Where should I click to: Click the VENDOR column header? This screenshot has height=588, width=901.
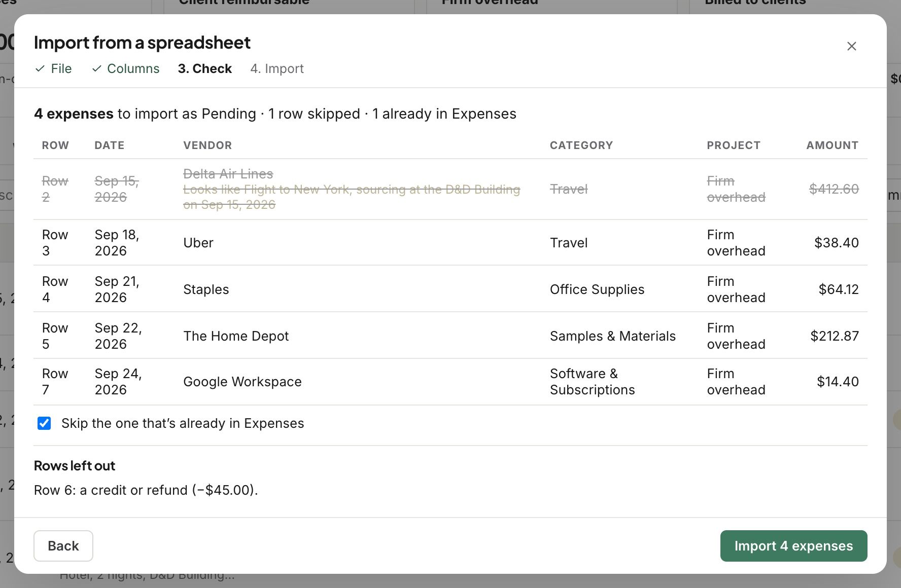click(207, 145)
